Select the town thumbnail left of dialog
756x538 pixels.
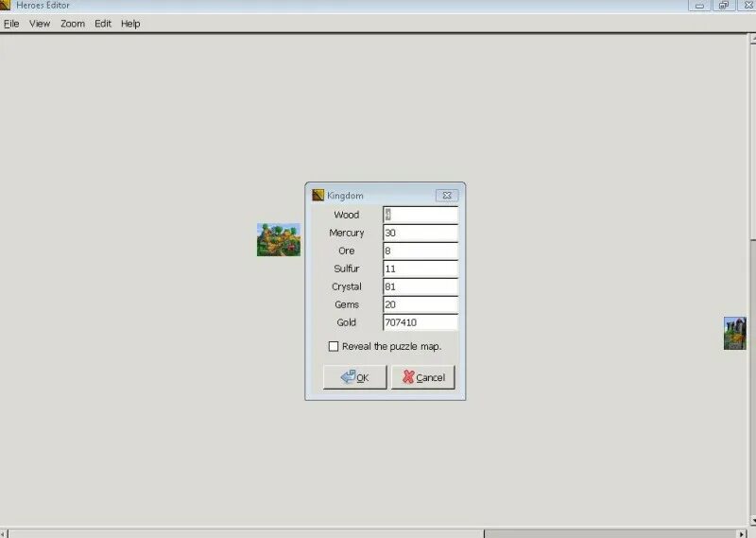(x=279, y=240)
